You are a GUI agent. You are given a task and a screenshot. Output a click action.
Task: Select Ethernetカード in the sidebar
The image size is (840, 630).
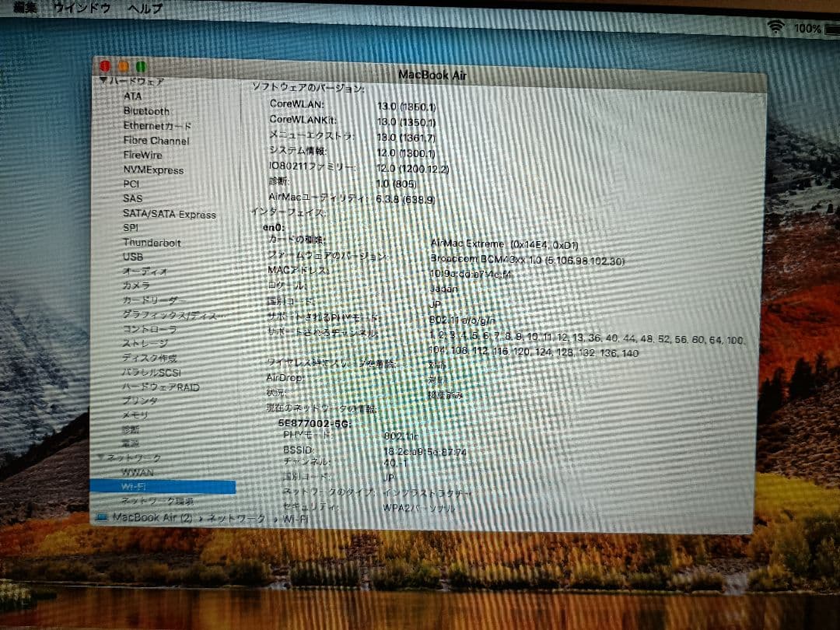(x=157, y=126)
